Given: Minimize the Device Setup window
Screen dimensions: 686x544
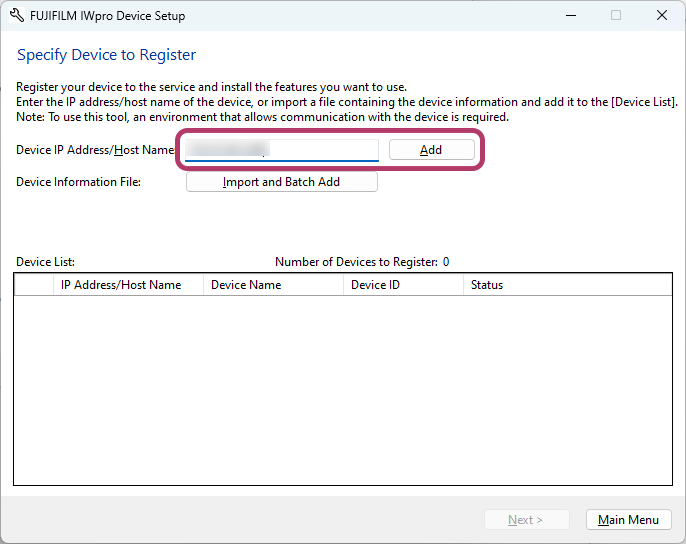Looking at the screenshot, I should click(570, 15).
